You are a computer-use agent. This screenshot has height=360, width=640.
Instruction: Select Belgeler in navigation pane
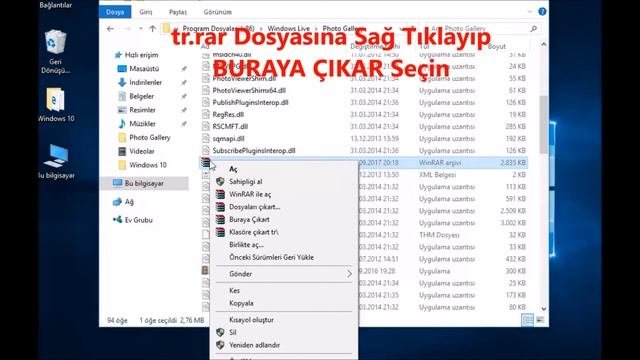[141, 96]
